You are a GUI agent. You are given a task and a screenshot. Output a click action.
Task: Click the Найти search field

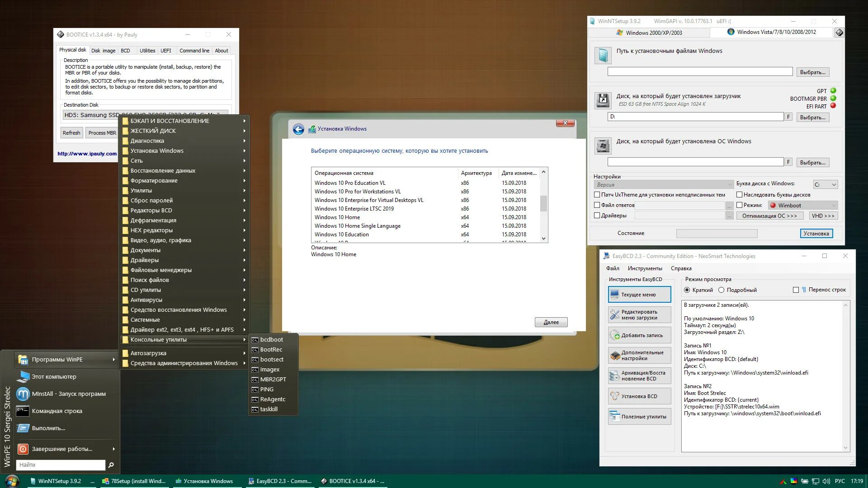61,465
